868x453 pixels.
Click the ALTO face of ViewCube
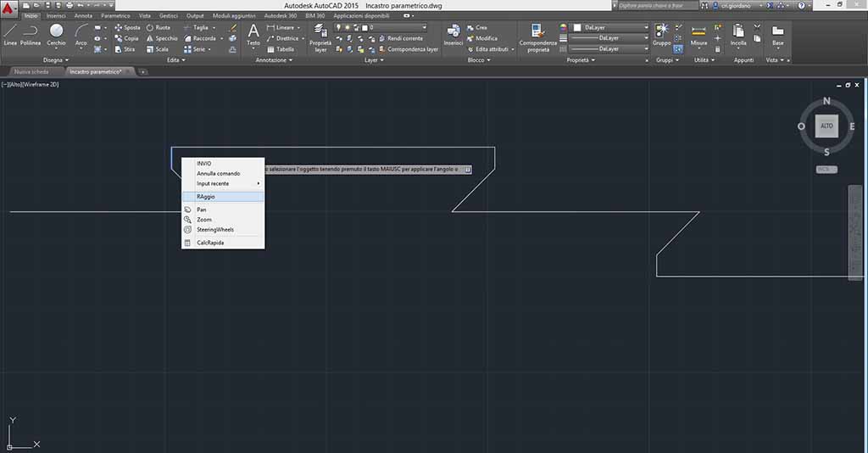click(x=826, y=126)
